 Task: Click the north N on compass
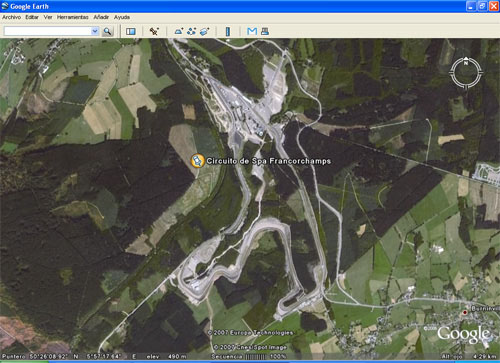click(x=466, y=63)
